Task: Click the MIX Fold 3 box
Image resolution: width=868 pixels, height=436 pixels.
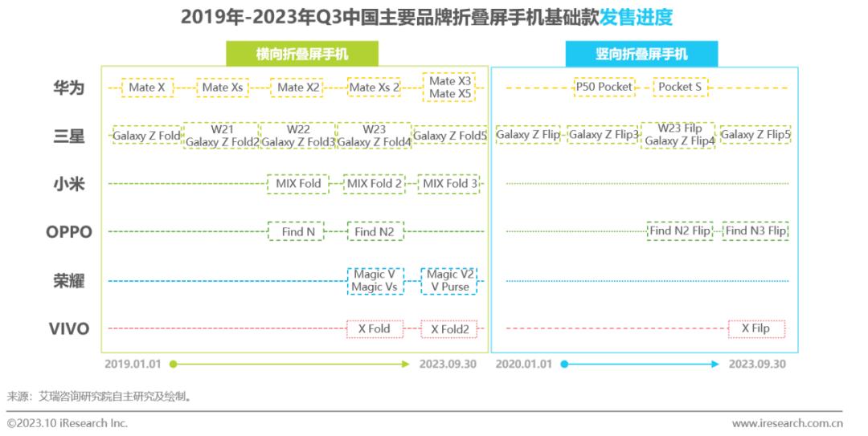Action: [449, 184]
